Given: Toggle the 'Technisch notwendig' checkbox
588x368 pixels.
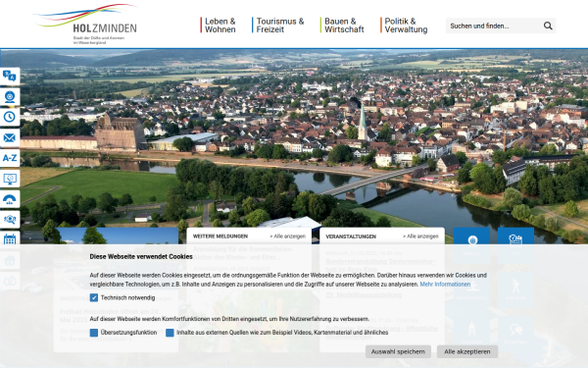Looking at the screenshot, I should 94,297.
